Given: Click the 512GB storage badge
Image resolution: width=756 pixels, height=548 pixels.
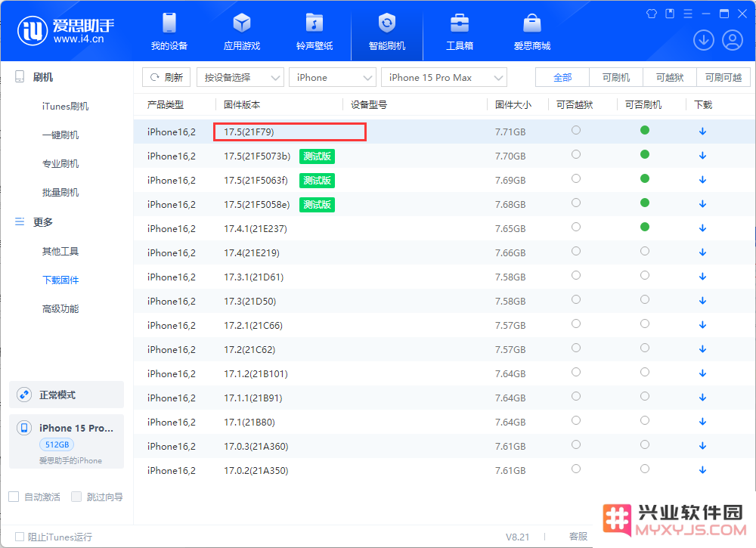Looking at the screenshot, I should (57, 444).
